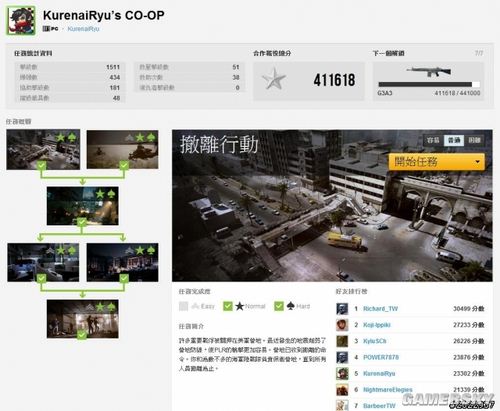The height and width of the screenshot is (411, 500).
Task: Click the G3A3 rifle unlock icon
Action: click(x=428, y=71)
